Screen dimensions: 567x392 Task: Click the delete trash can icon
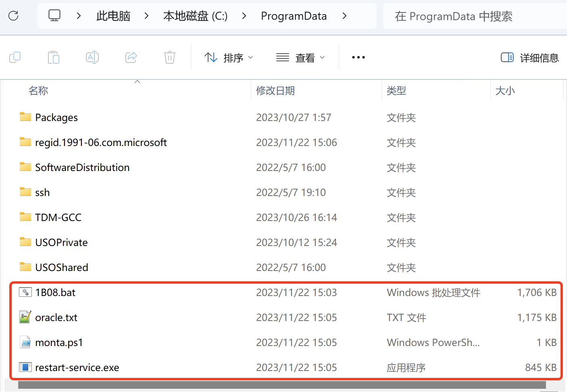[x=170, y=57]
